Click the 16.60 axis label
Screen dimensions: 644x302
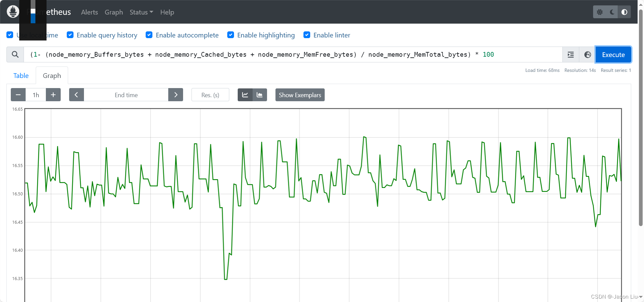(18, 137)
